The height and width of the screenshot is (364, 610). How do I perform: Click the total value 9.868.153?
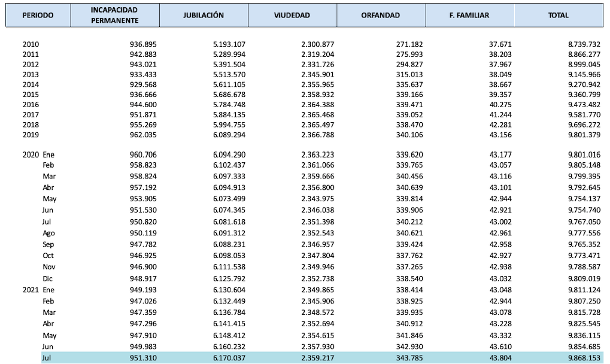[x=584, y=357]
